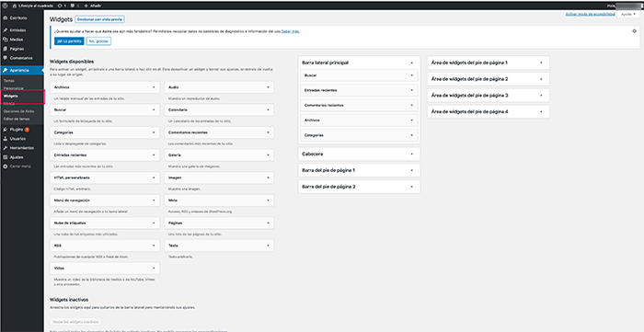Click the orange Plugins update badge
644x332 pixels.
pyautogui.click(x=27, y=130)
